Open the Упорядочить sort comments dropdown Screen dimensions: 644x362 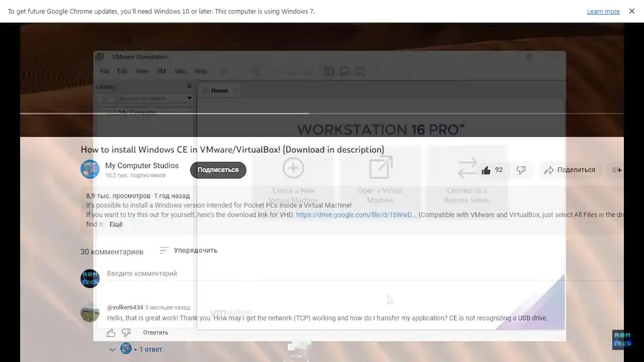[x=189, y=250]
